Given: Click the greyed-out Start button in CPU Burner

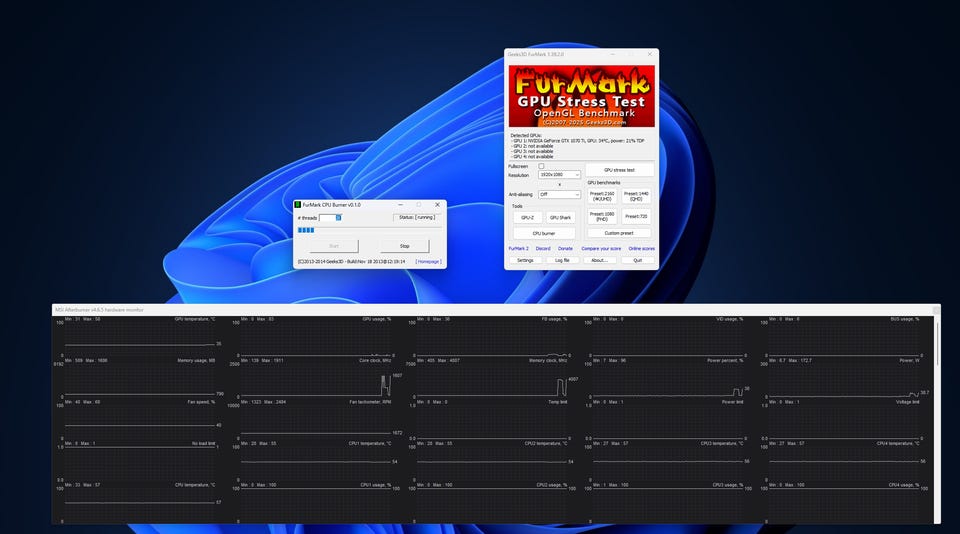Looking at the screenshot, I should tap(334, 246).
